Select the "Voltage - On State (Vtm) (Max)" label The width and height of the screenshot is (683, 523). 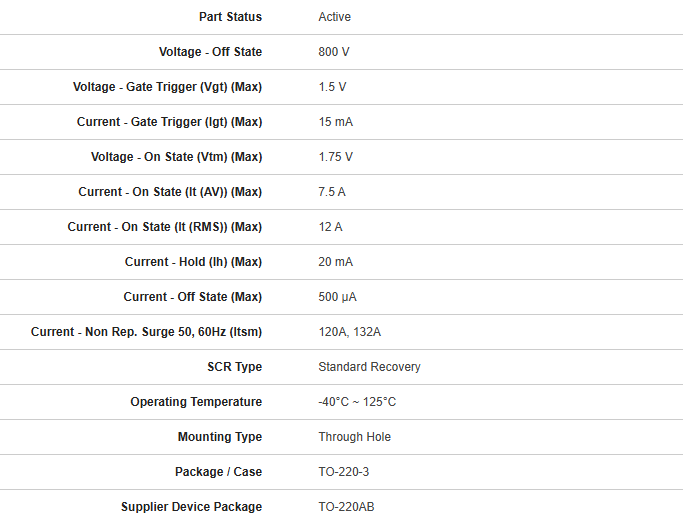[x=176, y=157]
